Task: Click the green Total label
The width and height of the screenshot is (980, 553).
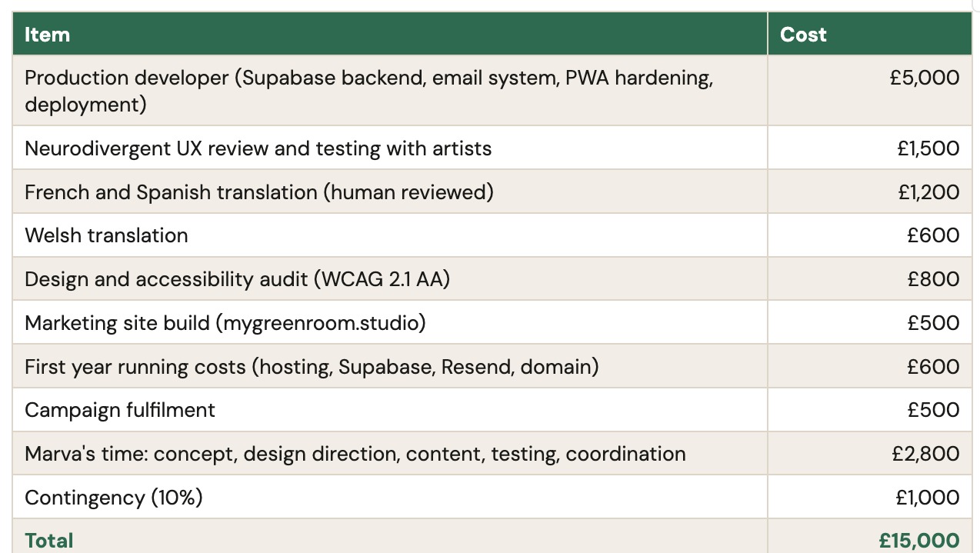Action: [49, 541]
